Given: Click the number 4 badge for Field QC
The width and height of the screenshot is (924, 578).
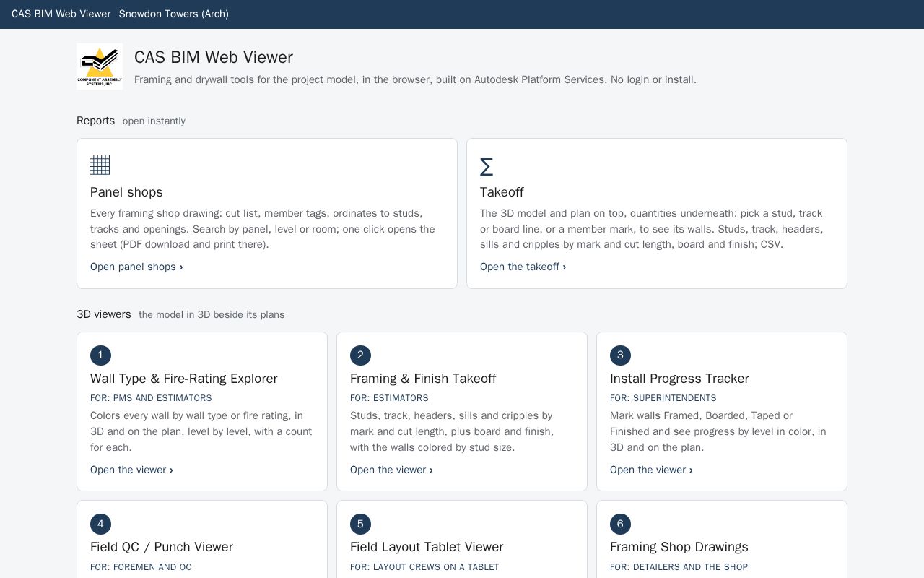Looking at the screenshot, I should (100, 524).
